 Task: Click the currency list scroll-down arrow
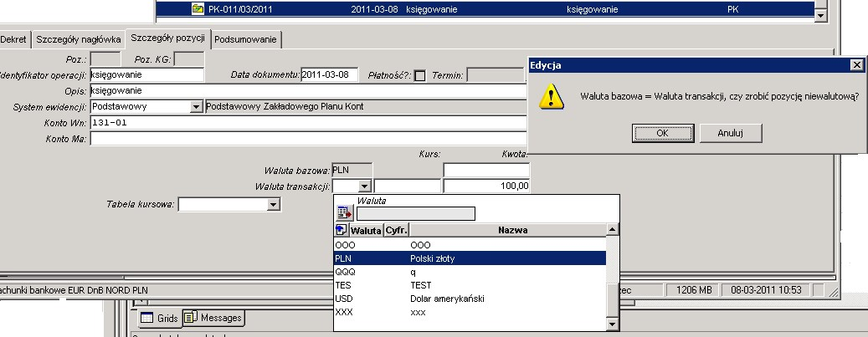(x=612, y=324)
